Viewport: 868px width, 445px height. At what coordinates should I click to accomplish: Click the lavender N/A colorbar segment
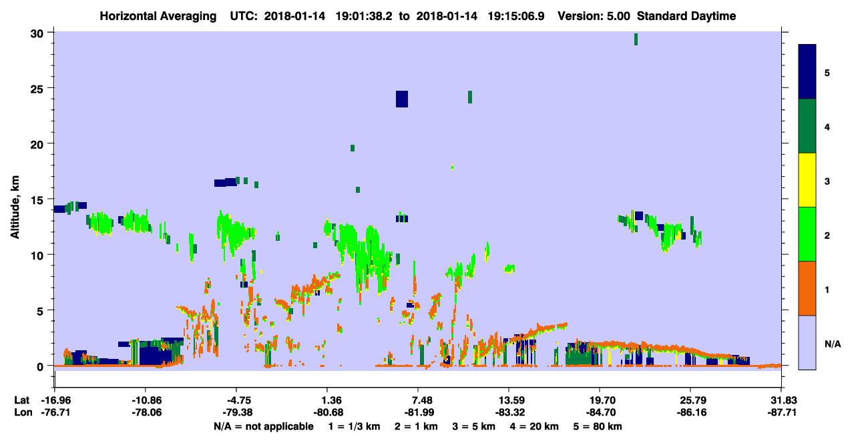807,342
